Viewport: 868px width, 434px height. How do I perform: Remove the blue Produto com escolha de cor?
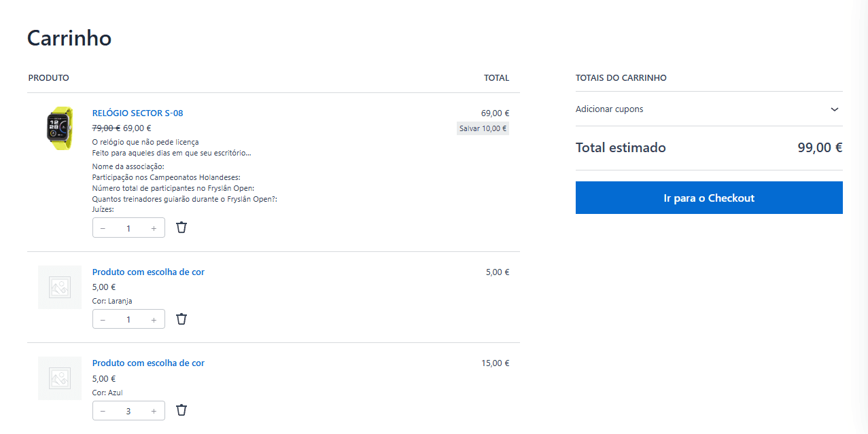tap(181, 410)
